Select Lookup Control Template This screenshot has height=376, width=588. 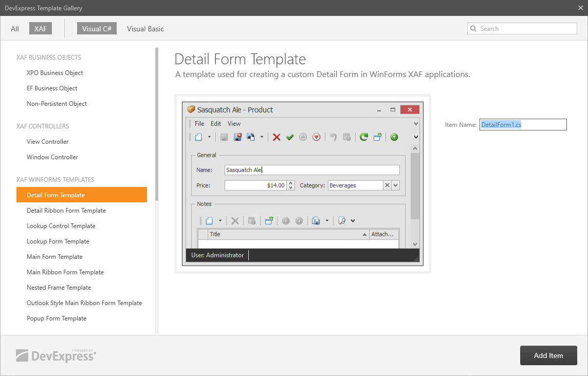(x=61, y=226)
